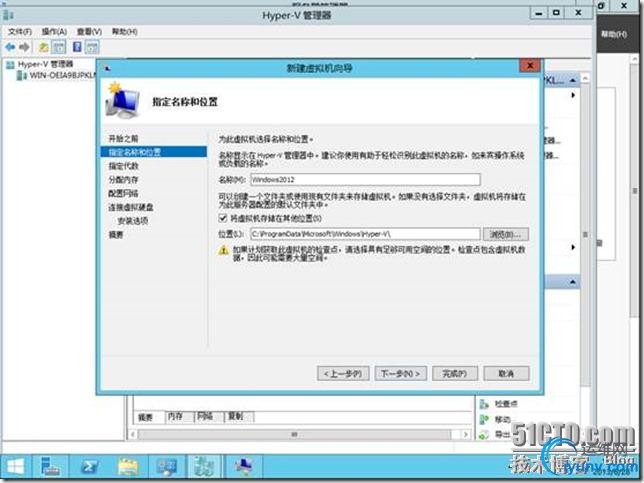The height and width of the screenshot is (483, 644).
Task: Toggle store virtual machine in different location checkbox
Action: [223, 218]
